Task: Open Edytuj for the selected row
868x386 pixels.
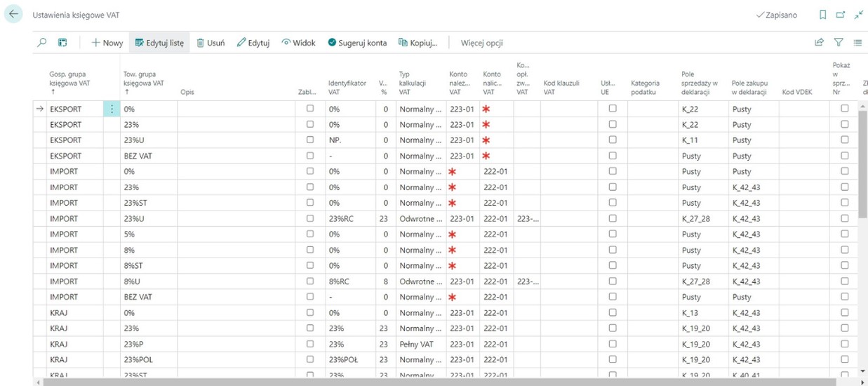Action: coord(253,43)
